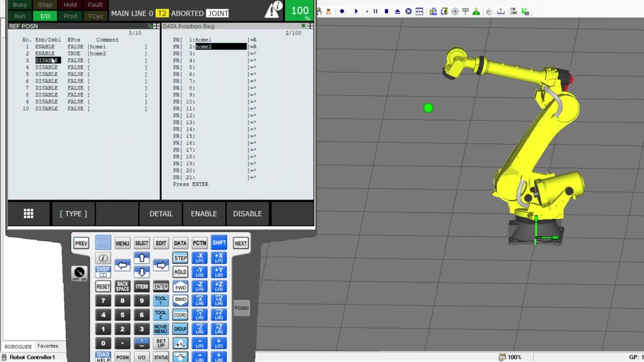Click number 5 key
Screen dimensions: 644x362
pos(122,315)
